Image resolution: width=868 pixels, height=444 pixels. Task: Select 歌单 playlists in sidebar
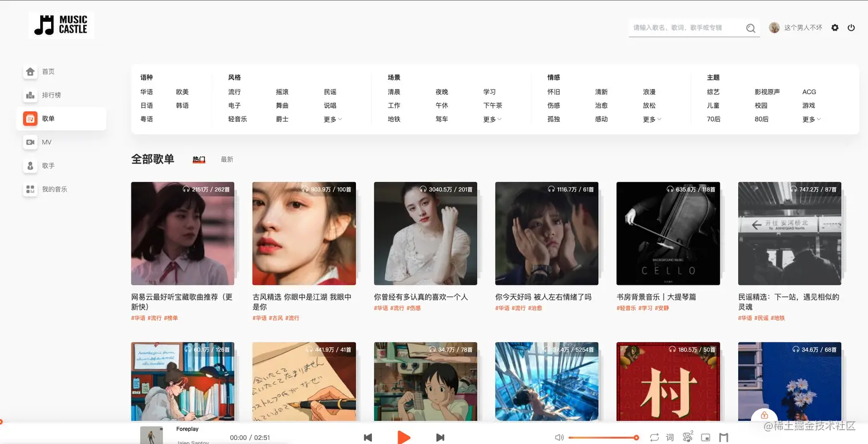coord(61,118)
